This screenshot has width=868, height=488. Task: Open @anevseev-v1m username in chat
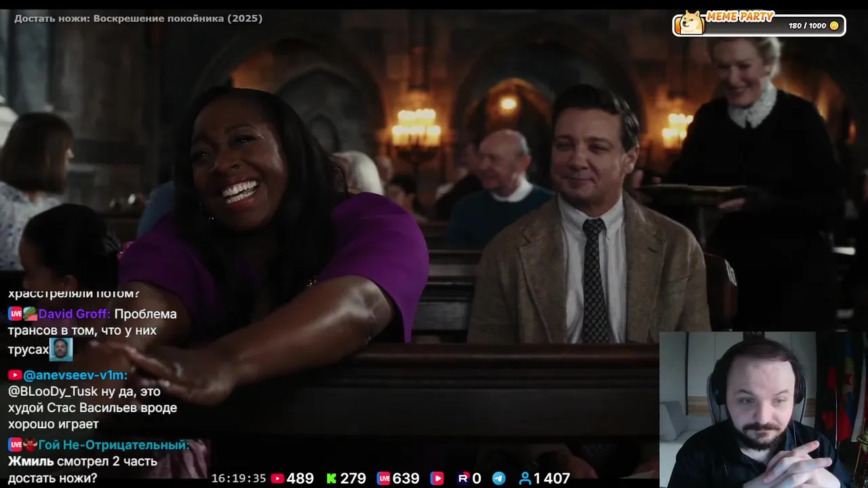(75, 375)
